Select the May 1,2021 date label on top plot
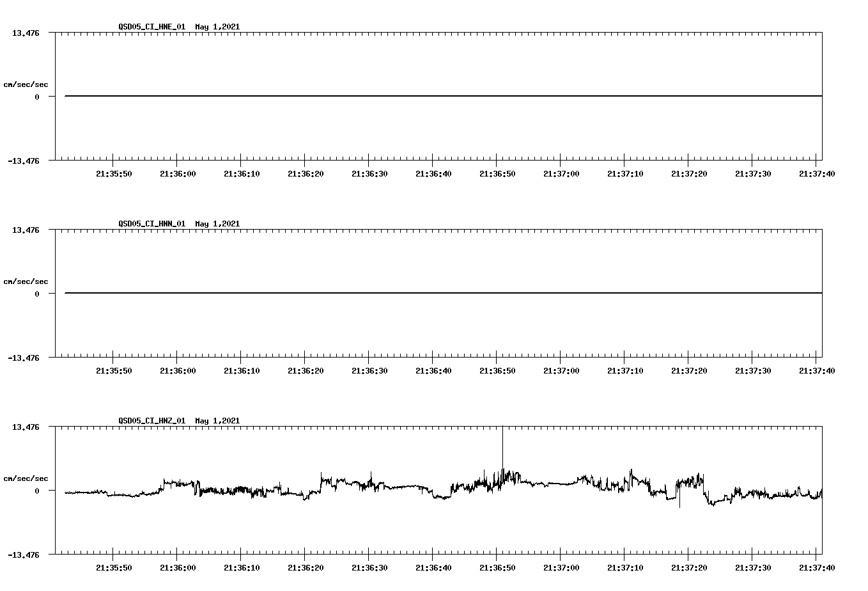868x591 pixels. (x=217, y=27)
